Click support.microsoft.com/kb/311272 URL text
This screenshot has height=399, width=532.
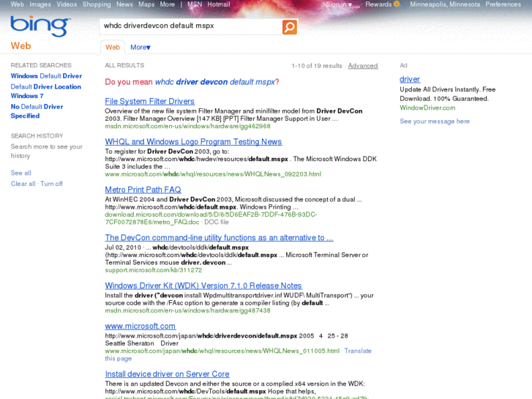pyautogui.click(x=154, y=270)
